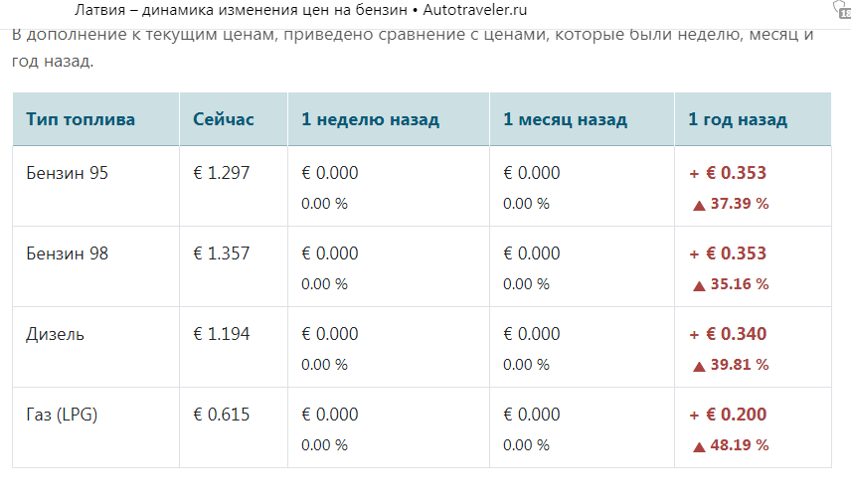The image size is (851, 504).
Task: Click current price € 1.297
Action: click(222, 173)
